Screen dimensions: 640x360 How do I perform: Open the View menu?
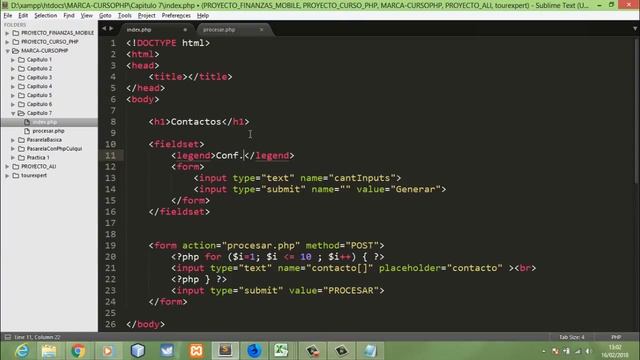pyautogui.click(x=87, y=16)
